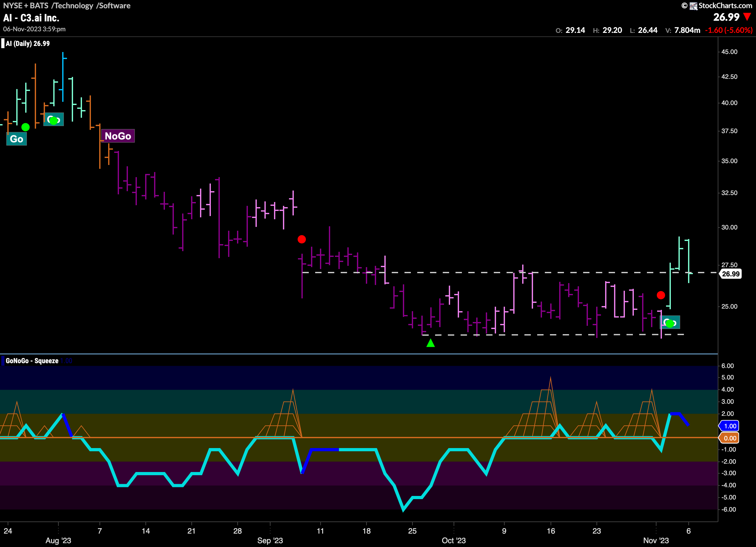Click the AI (Daily) 26.99 legend
Image resolution: width=756 pixels, height=547 pixels.
[x=28, y=44]
